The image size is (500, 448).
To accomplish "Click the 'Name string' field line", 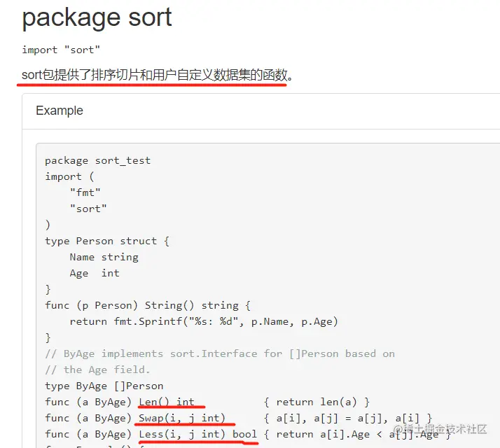I will pos(104,257).
